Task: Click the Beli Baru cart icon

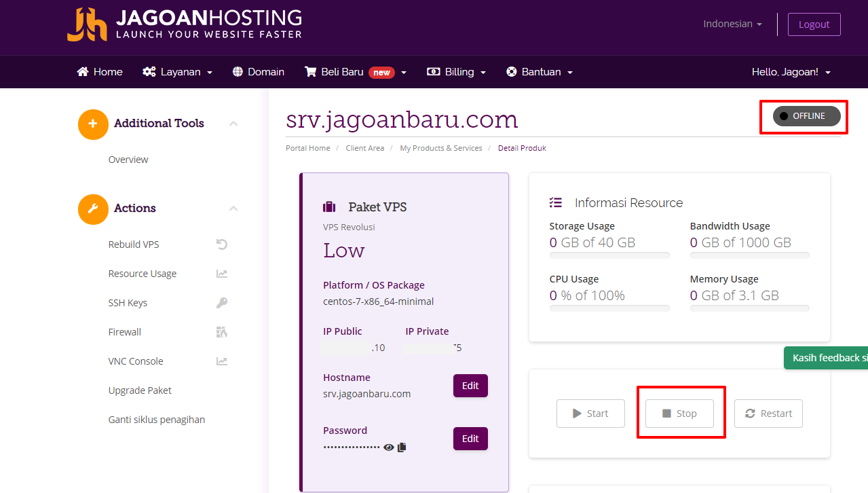Action: (x=311, y=72)
